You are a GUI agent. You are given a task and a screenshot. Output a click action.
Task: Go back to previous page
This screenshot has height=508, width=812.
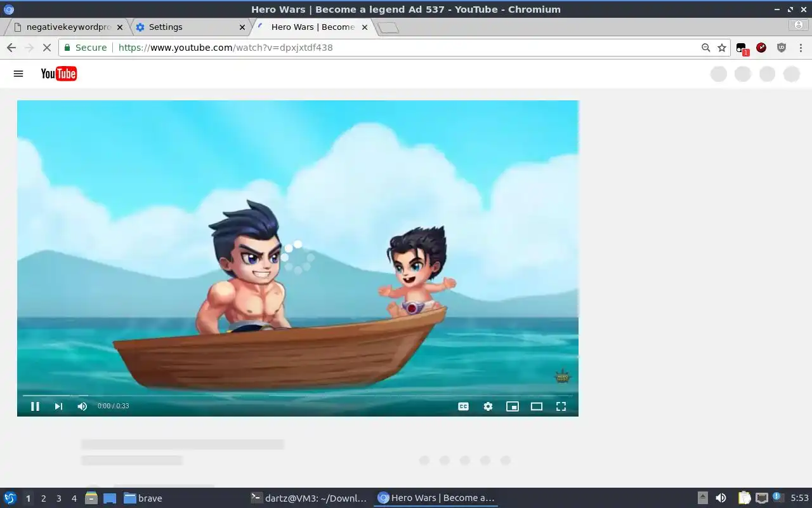point(11,48)
